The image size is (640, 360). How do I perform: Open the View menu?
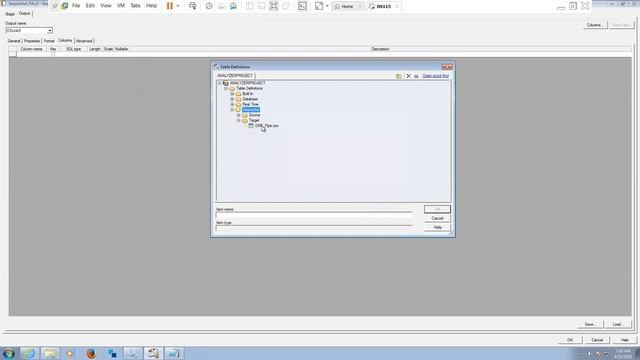(106, 6)
